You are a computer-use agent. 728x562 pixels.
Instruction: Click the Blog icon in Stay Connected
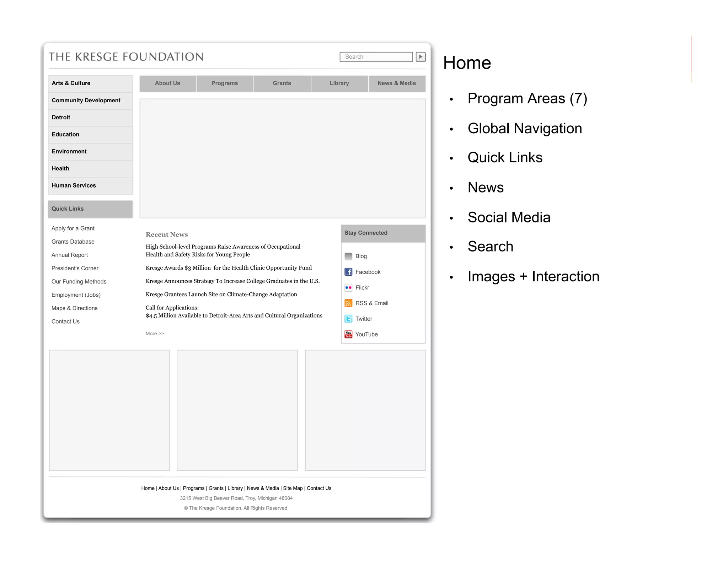click(x=348, y=256)
